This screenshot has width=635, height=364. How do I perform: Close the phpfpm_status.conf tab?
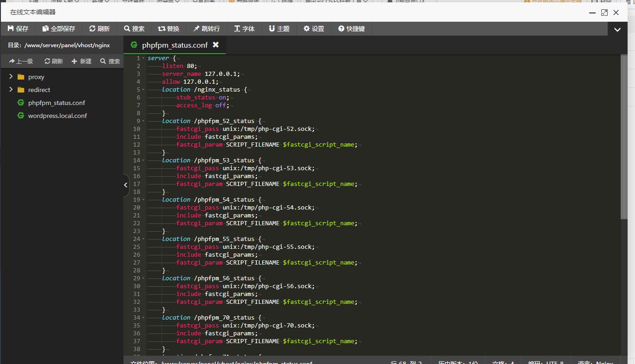point(216,45)
